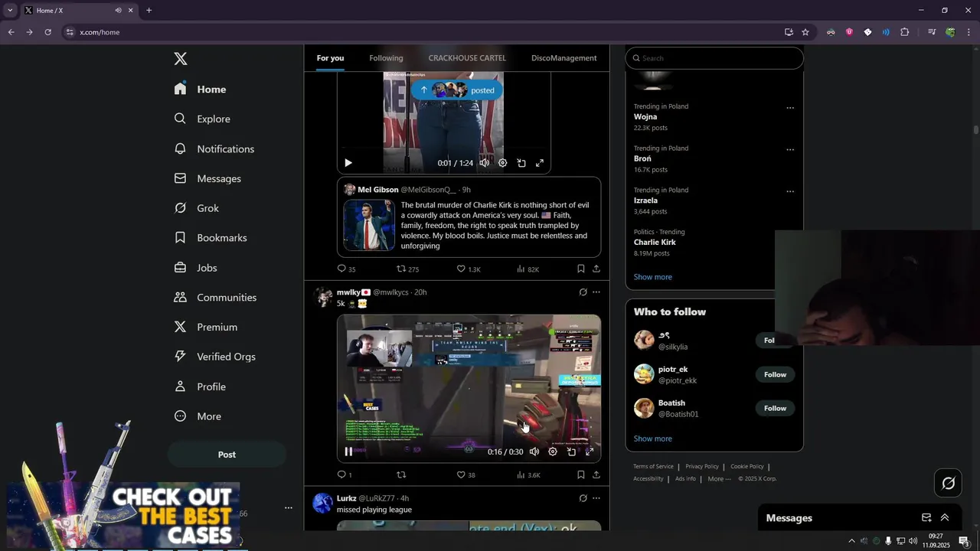
Task: Expand the Messages drawer
Action: (x=945, y=518)
